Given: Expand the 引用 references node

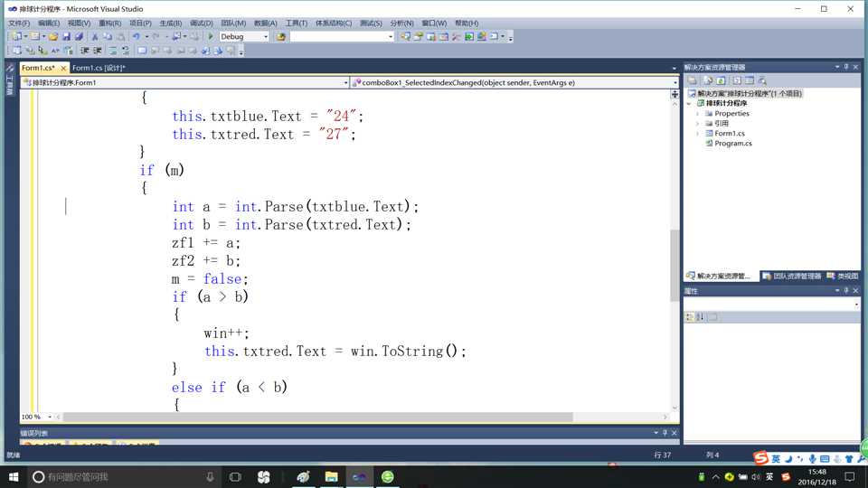Looking at the screenshot, I should [697, 124].
